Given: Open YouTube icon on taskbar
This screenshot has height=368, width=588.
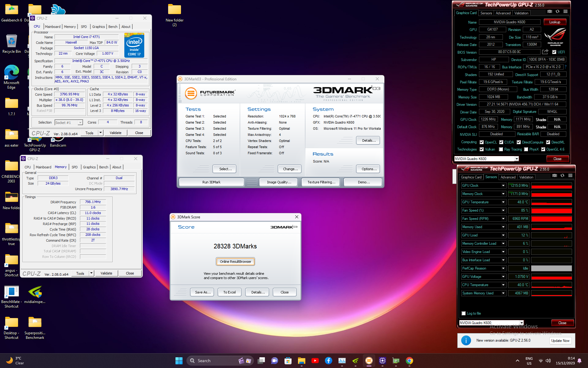Looking at the screenshot, I should (315, 361).
